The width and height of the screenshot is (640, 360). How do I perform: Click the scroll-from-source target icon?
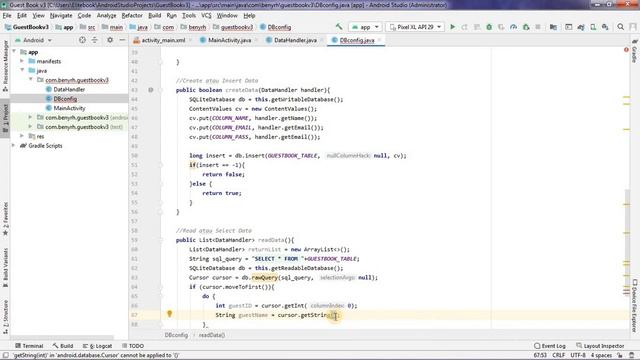82,40
